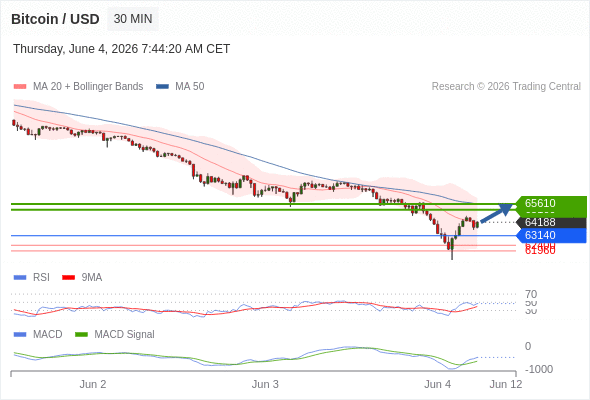The image size is (590, 400).
Task: Click the MACD legend label
Action: [x=48, y=335]
